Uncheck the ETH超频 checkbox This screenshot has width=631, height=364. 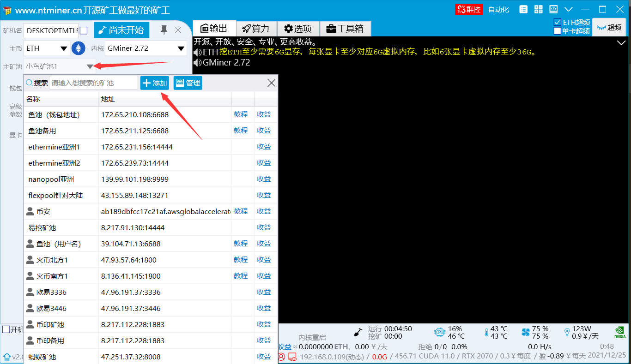tap(558, 22)
